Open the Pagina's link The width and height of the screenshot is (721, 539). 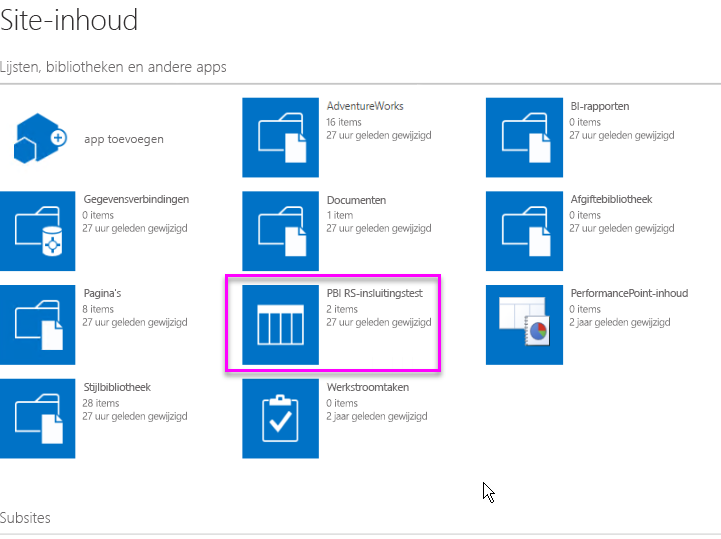pos(102,293)
